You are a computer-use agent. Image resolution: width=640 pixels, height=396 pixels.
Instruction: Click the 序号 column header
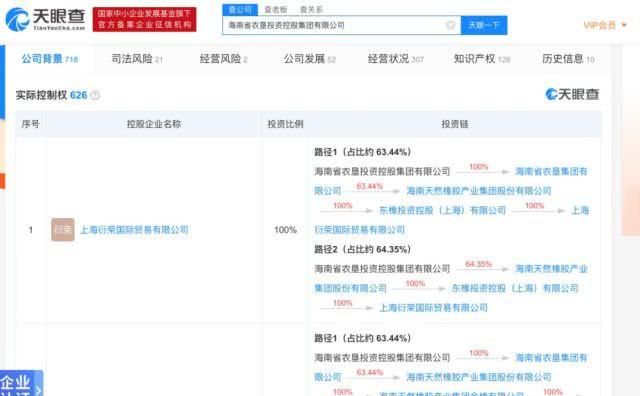pos(31,124)
